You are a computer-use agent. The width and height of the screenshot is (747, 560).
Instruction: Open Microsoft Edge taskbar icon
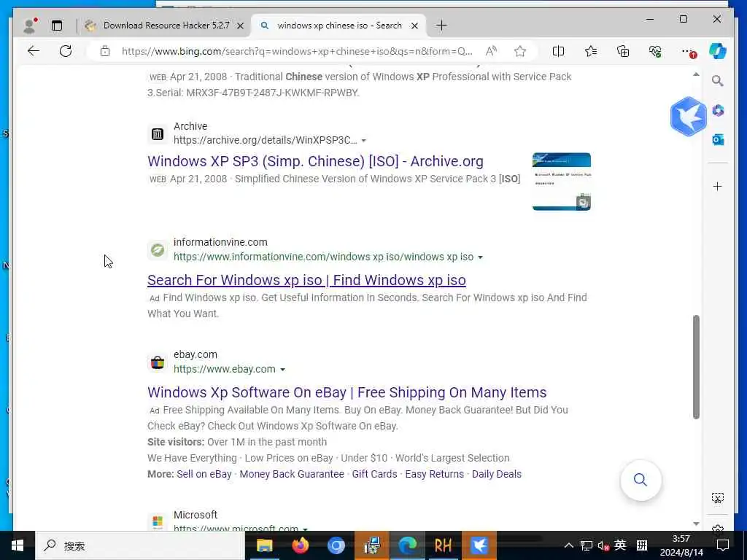pos(407,545)
